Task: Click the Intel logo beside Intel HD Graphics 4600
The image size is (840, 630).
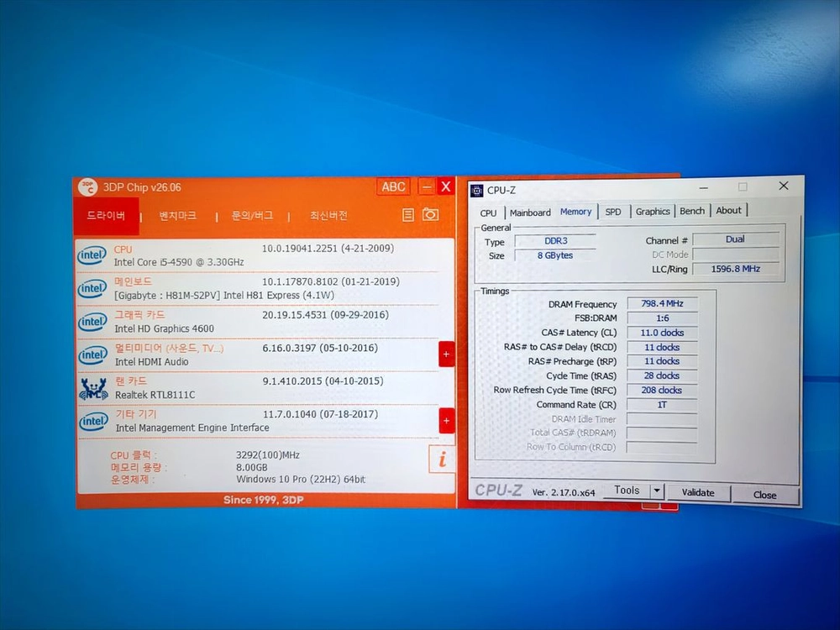Action: pyautogui.click(x=92, y=322)
